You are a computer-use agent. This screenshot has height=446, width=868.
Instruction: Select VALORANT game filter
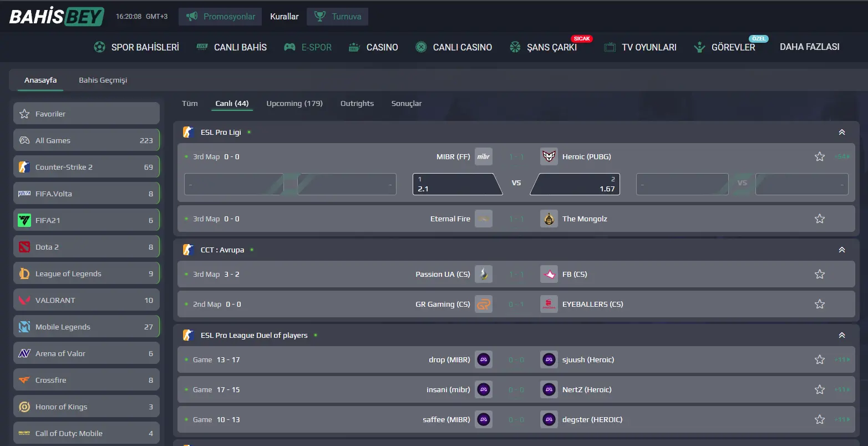(x=87, y=300)
